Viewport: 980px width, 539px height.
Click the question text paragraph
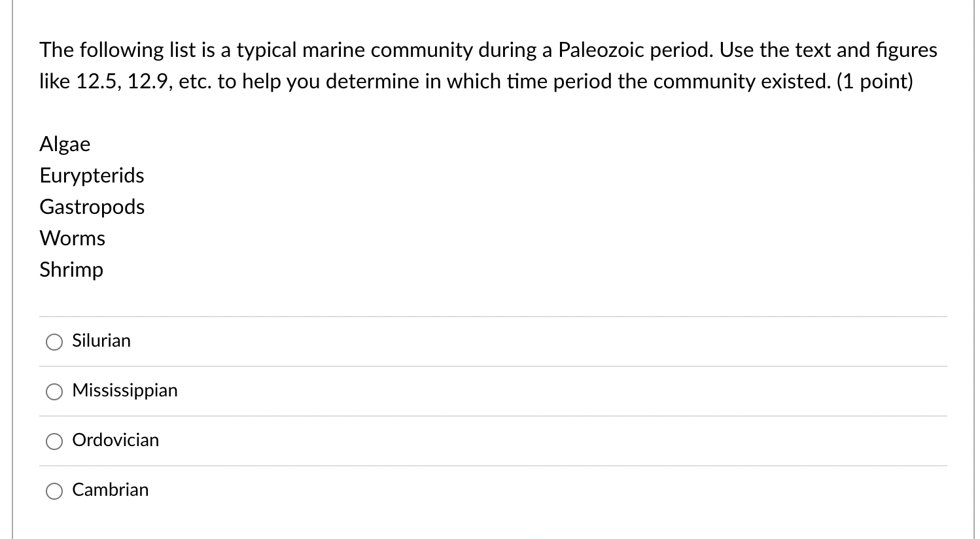(487, 65)
